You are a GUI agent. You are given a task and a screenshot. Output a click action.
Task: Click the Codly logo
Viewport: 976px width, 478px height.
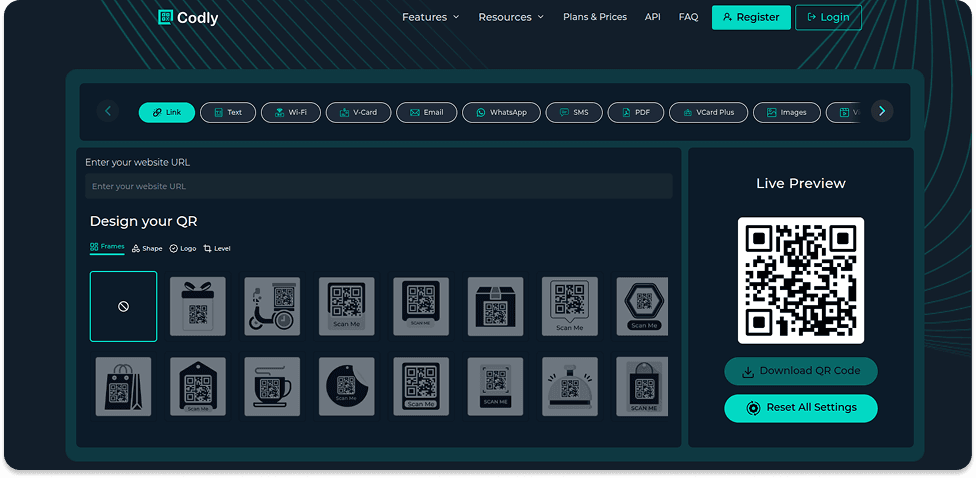[188, 17]
